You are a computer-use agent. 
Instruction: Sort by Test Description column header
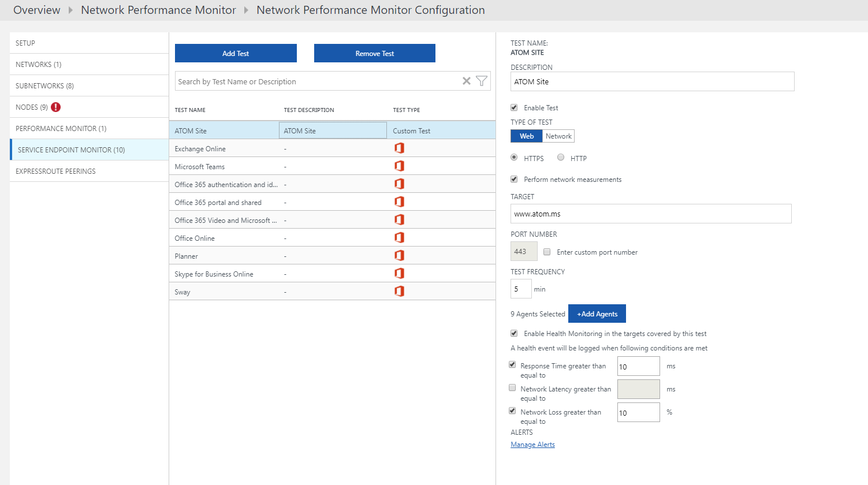pyautogui.click(x=309, y=110)
